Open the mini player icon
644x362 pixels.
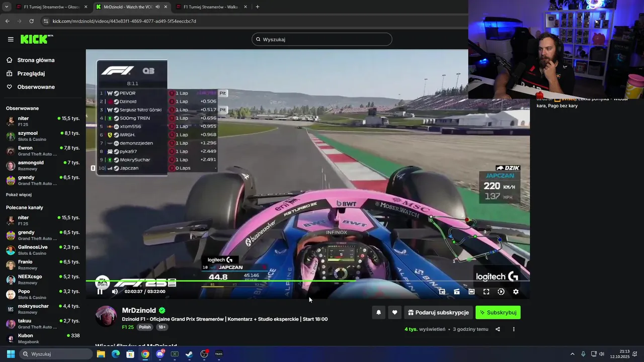(x=442, y=292)
